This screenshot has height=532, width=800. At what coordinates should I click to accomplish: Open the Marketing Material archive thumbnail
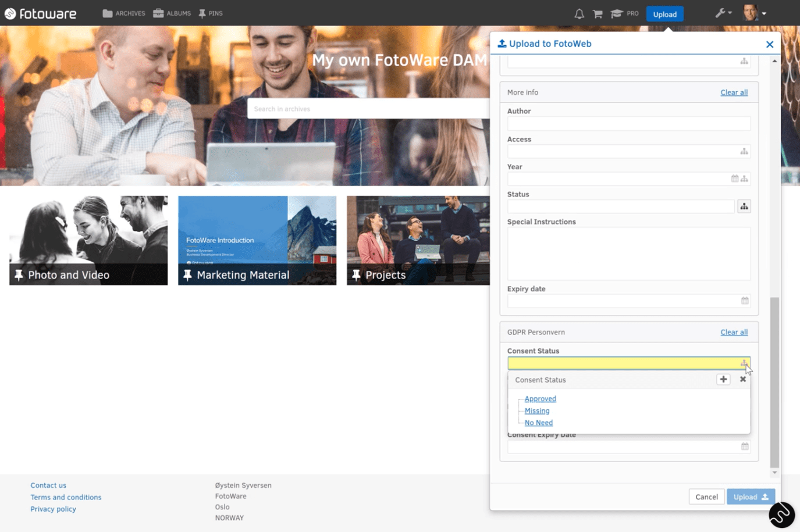(257, 240)
